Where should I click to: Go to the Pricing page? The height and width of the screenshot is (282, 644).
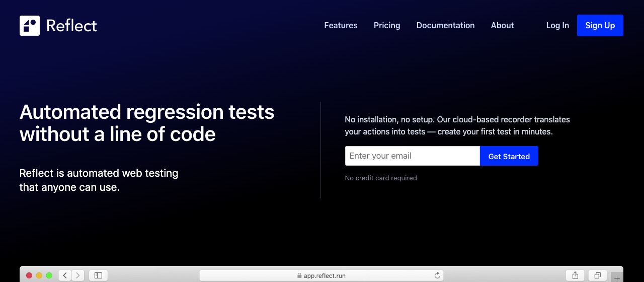click(x=387, y=26)
